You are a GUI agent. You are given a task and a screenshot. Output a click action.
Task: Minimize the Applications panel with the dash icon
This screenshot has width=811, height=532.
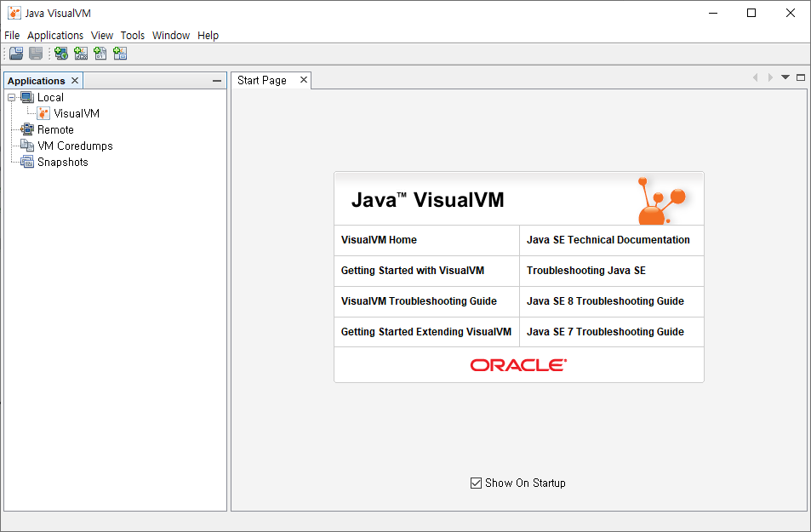point(217,81)
